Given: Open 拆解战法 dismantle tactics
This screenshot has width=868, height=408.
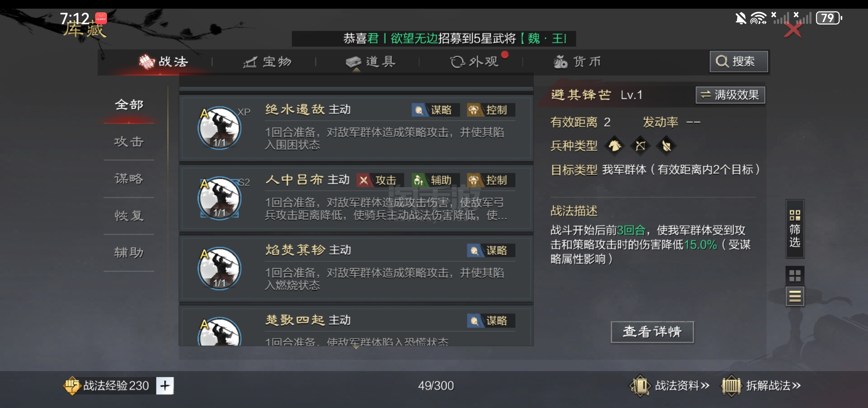Looking at the screenshot, I should [x=761, y=386].
